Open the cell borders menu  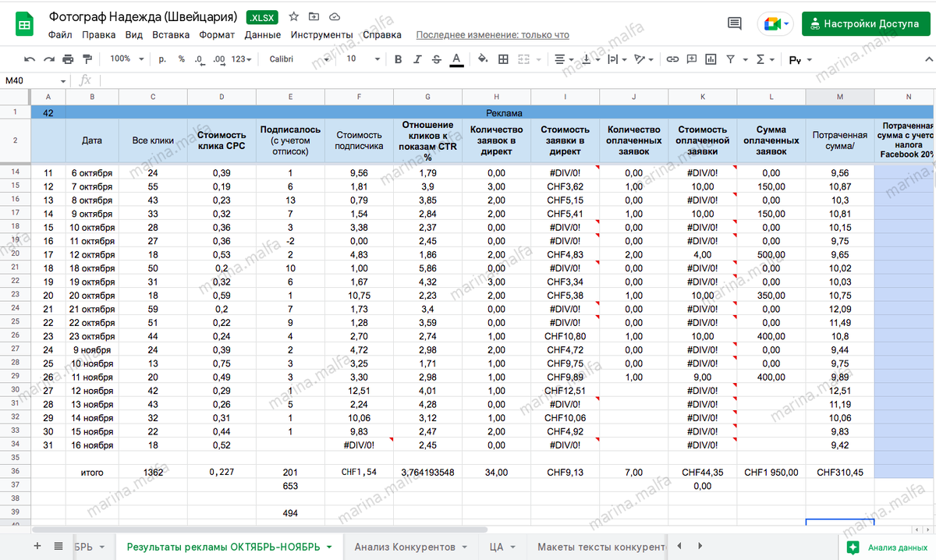coord(503,59)
